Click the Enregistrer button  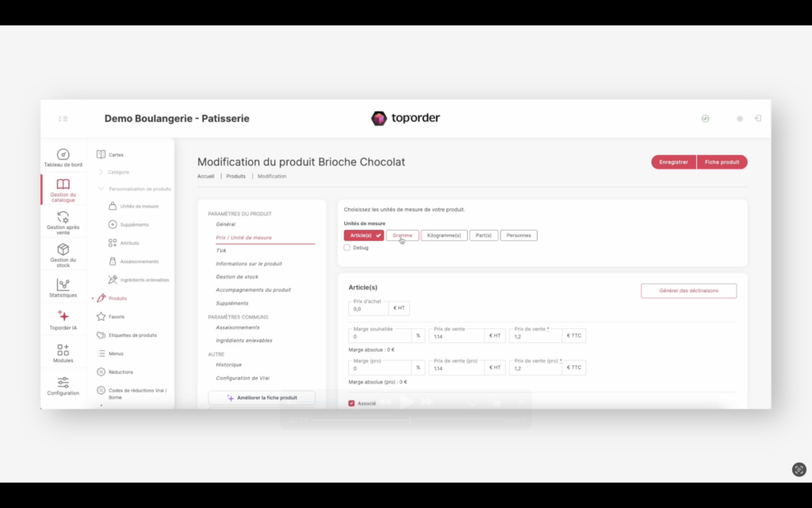[x=673, y=162]
